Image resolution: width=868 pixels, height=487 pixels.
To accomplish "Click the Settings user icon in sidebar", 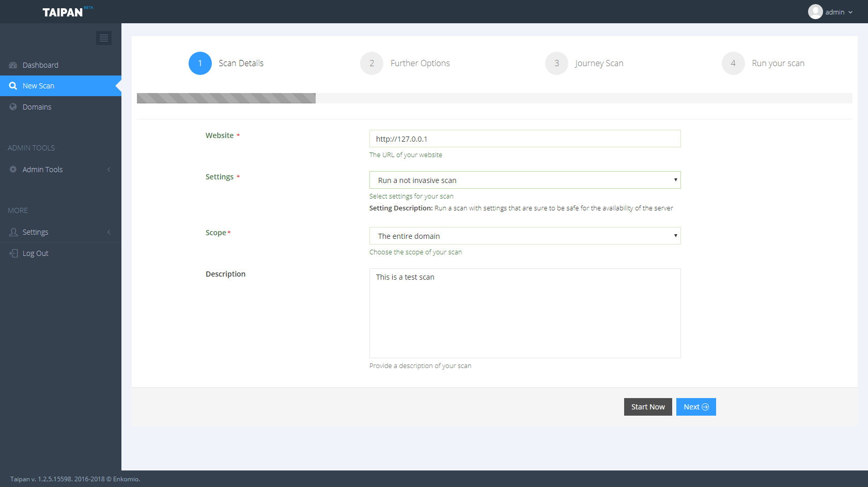I will pos(13,232).
